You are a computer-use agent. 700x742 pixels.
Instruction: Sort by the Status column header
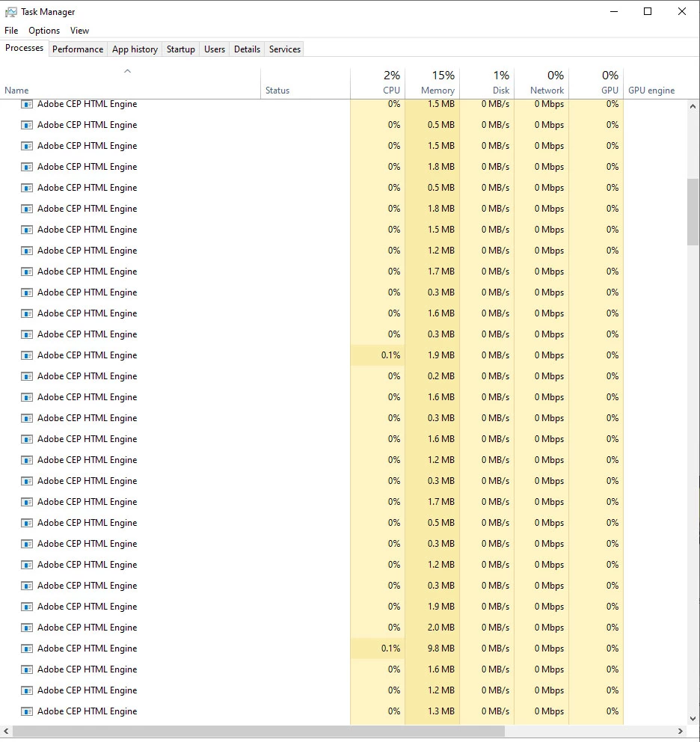coord(305,83)
